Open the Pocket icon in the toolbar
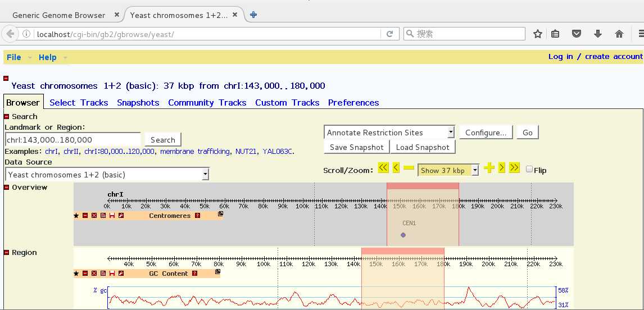Viewport: 644px width, 310px height. pyautogui.click(x=577, y=34)
